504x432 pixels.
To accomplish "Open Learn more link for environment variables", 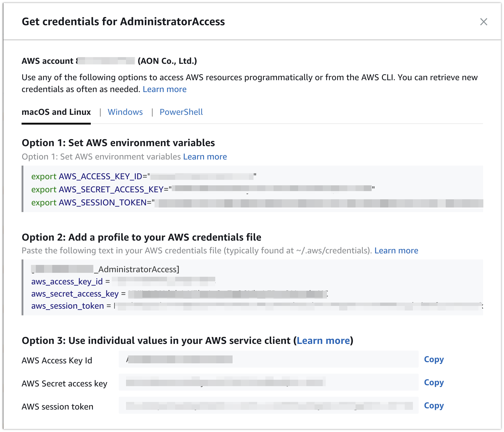I will point(205,157).
